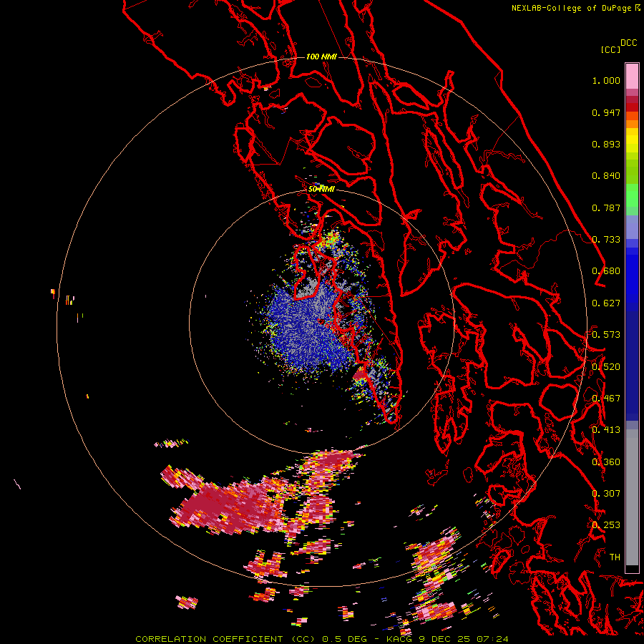This screenshot has height=644, width=644.
Task: Click the 0.733 scale value
Action: [606, 240]
